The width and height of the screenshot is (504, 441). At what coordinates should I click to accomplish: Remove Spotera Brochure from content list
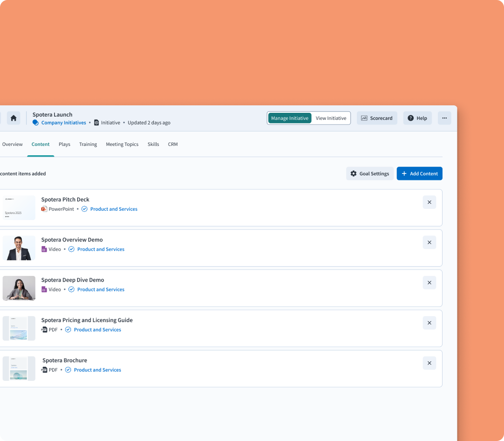(429, 363)
